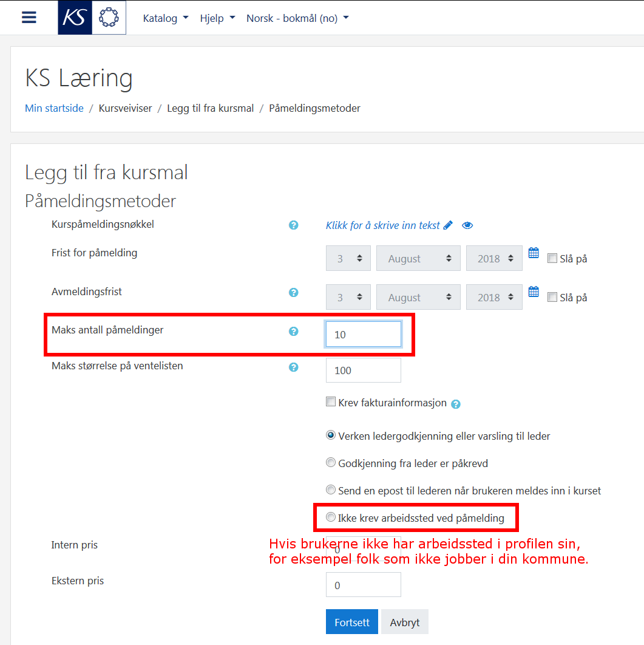Click the Fortsett button
This screenshot has height=645, width=644.
point(352,622)
